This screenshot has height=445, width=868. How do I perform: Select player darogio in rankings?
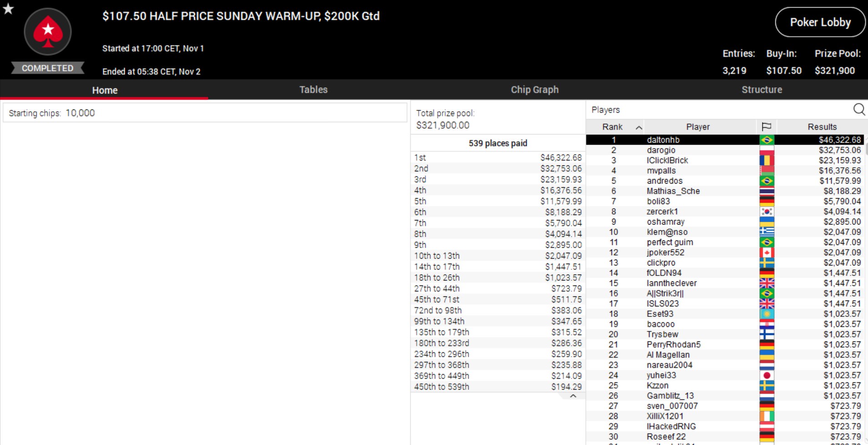[661, 150]
